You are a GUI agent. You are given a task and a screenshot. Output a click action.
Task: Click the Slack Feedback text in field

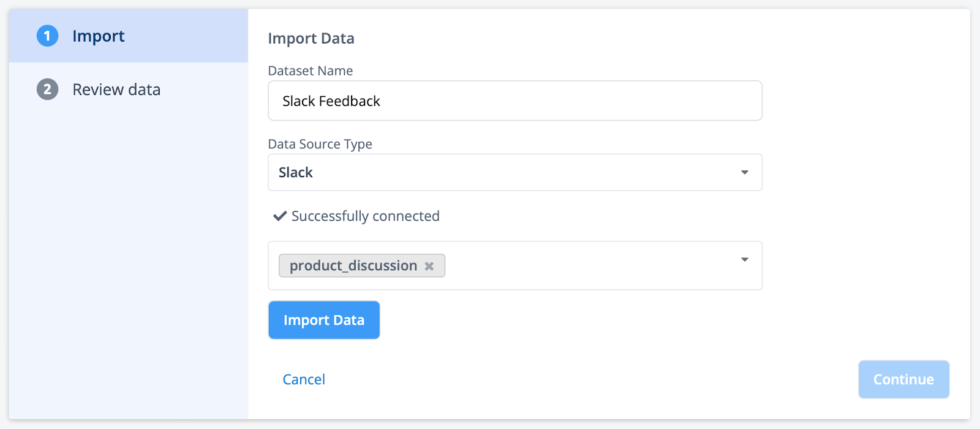point(331,101)
